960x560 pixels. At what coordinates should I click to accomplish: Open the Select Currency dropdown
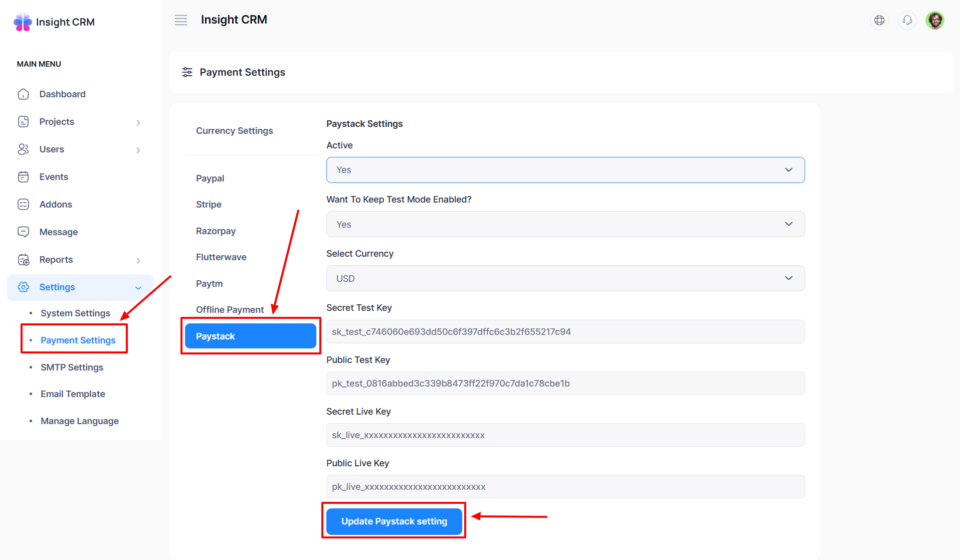565,278
